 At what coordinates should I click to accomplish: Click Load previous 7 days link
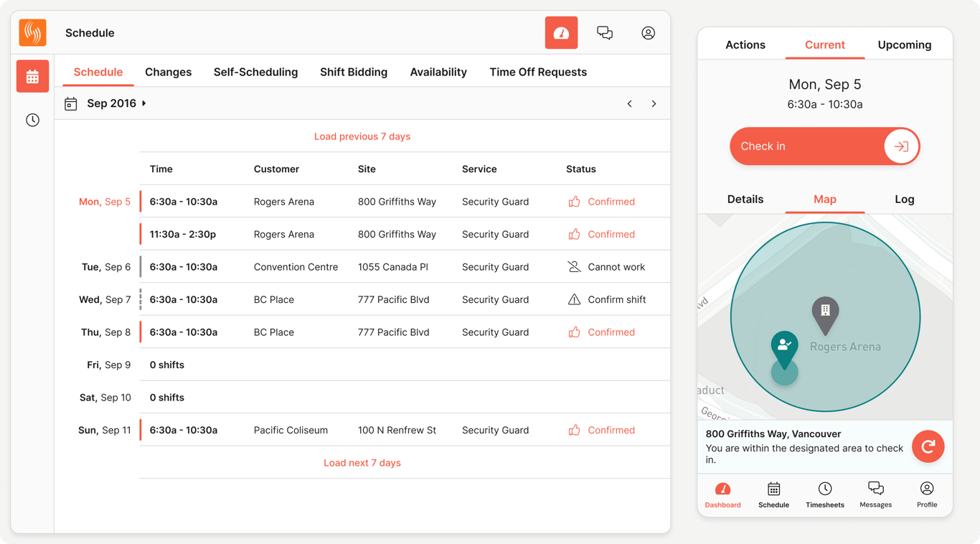(362, 136)
